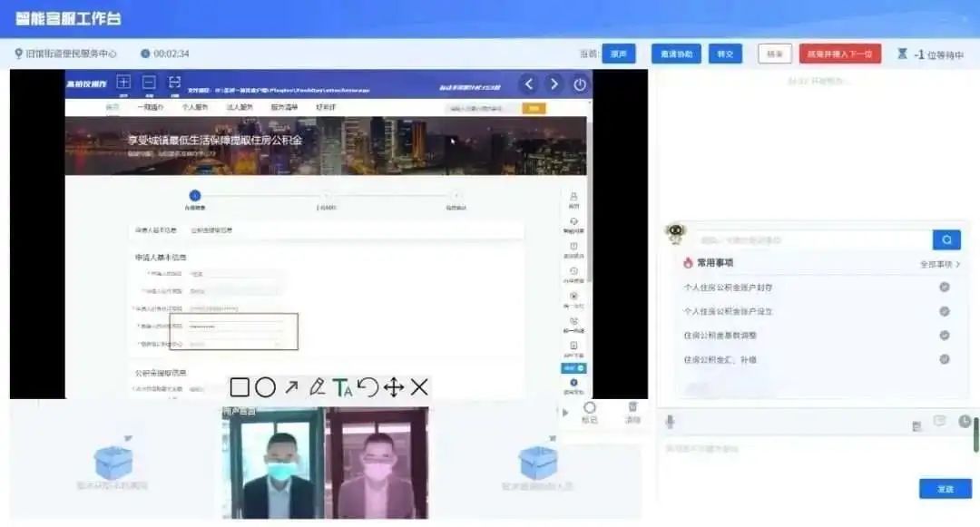Open the 服务清单 tab in the remote page

[284, 107]
